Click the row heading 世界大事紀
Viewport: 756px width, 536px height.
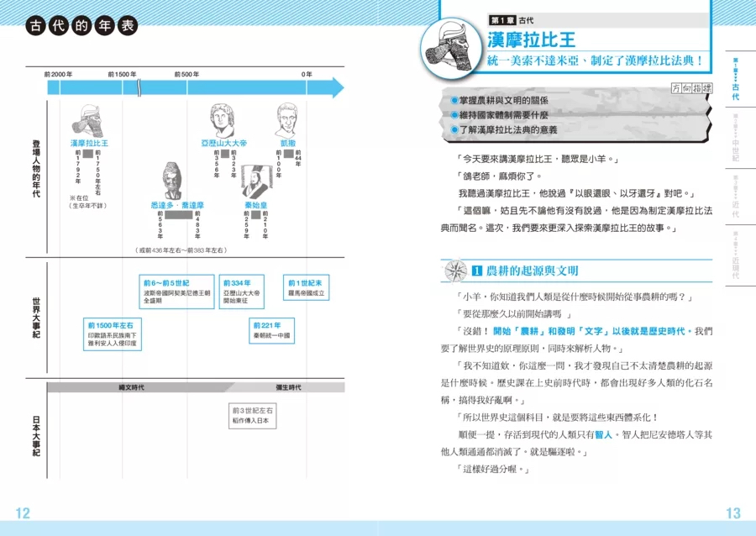(x=36, y=318)
